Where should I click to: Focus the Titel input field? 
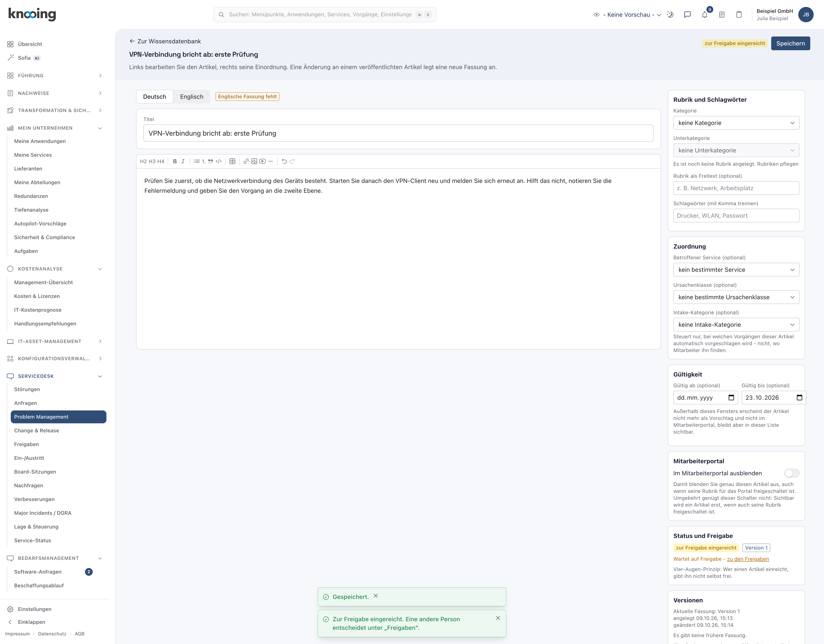tap(398, 133)
